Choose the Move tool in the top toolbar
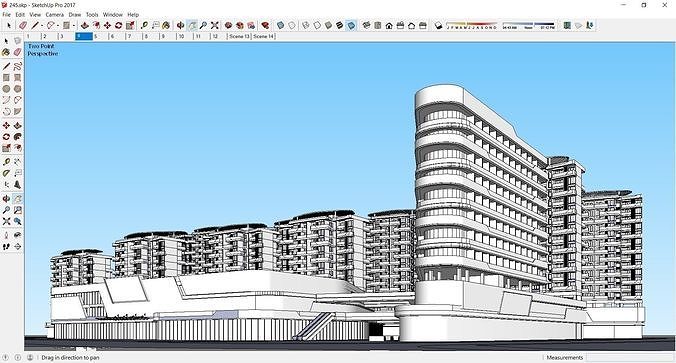This screenshot has width=676, height=363. 107,25
